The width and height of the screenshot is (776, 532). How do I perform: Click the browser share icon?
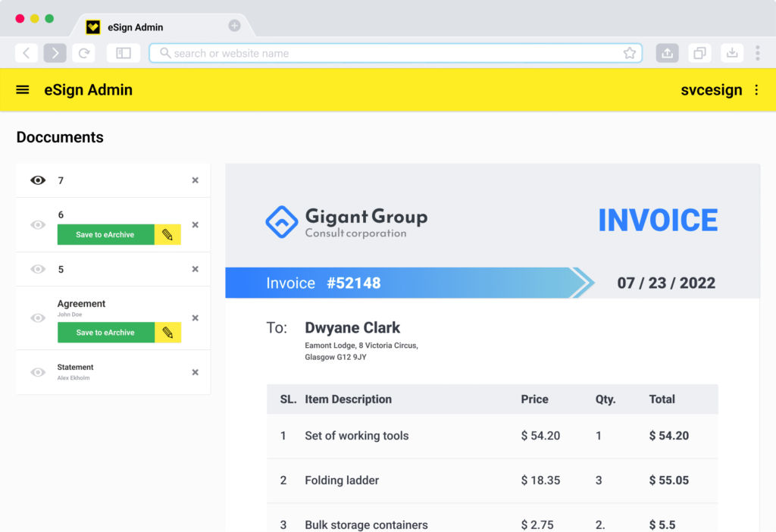(x=667, y=53)
